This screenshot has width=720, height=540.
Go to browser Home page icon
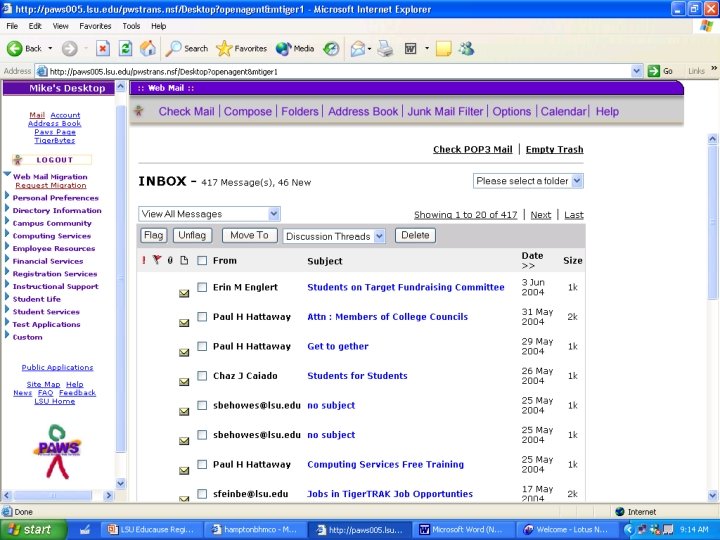pyautogui.click(x=148, y=48)
